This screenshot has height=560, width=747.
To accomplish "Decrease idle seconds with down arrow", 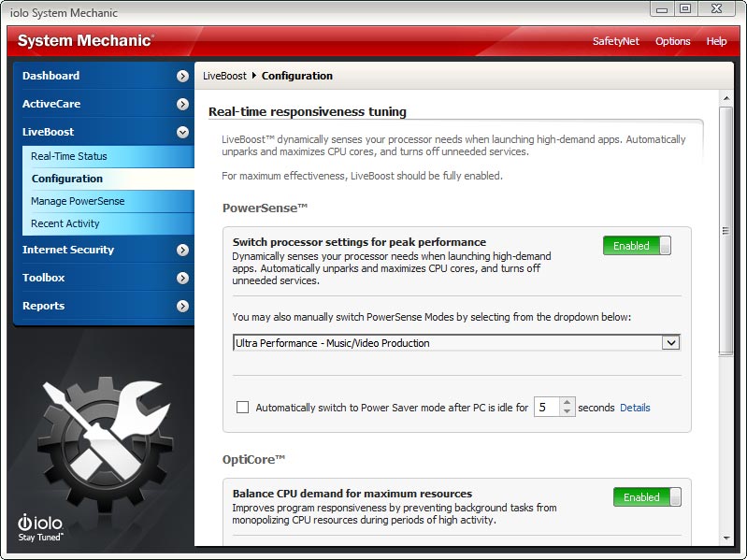I will pyautogui.click(x=567, y=411).
